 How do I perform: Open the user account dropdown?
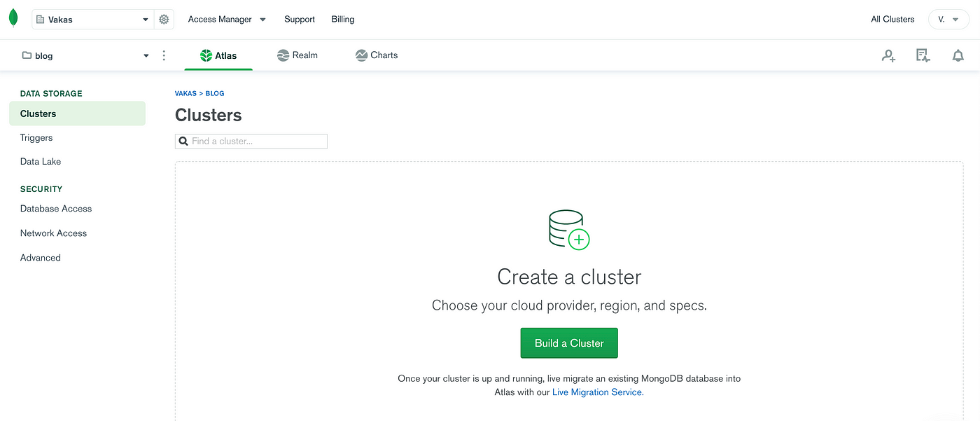tap(948, 20)
